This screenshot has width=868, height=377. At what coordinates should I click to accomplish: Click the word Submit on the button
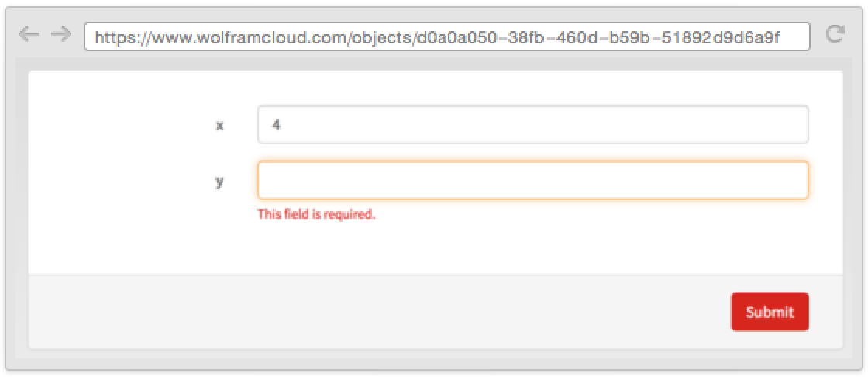[x=770, y=313]
